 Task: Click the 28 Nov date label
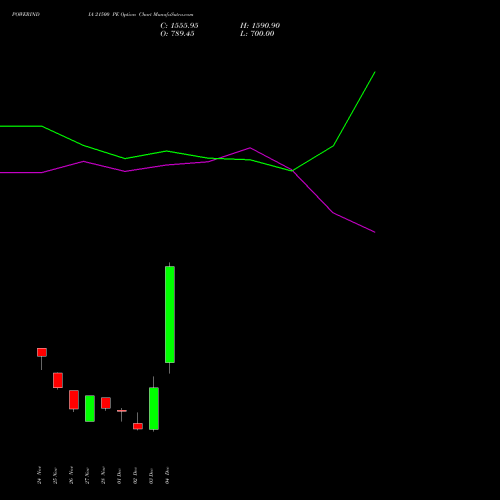103,475
